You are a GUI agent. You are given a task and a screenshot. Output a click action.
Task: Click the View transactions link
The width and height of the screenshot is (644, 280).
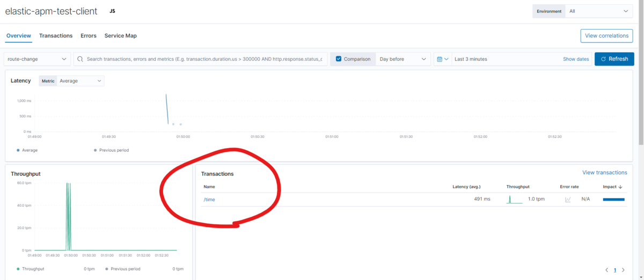point(605,173)
